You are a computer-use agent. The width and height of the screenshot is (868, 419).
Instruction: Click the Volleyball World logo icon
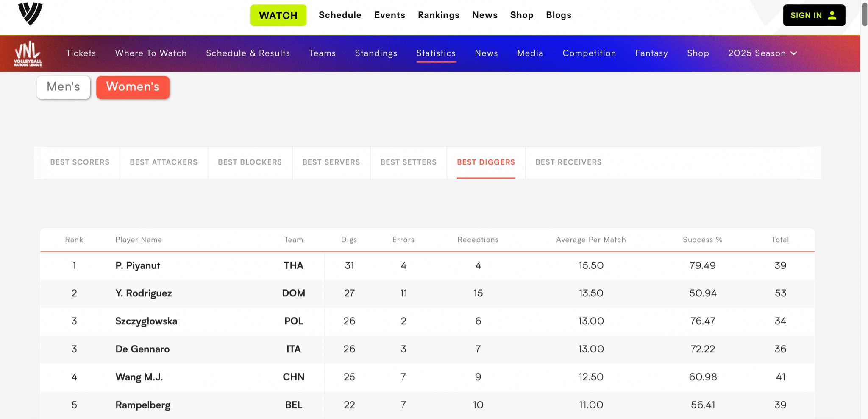click(x=31, y=14)
